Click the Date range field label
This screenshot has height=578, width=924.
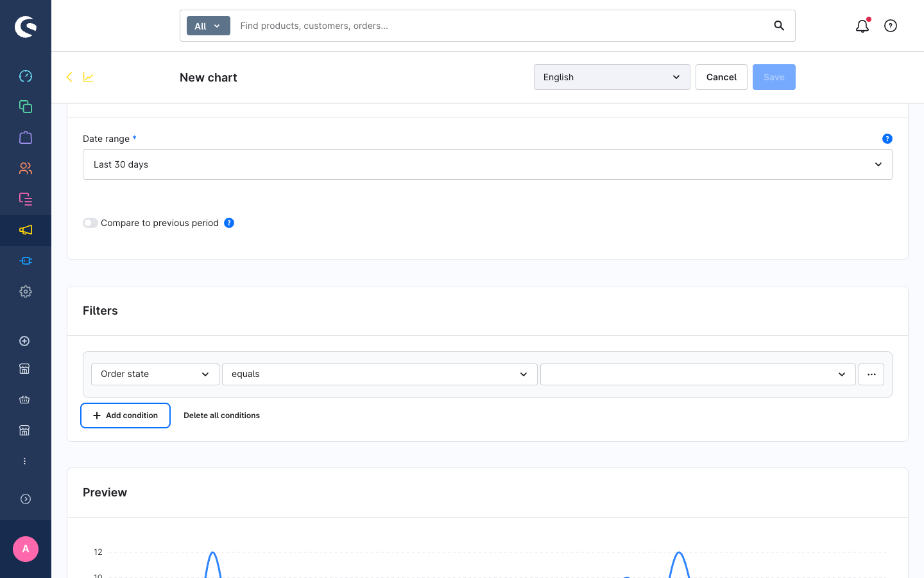pos(106,139)
